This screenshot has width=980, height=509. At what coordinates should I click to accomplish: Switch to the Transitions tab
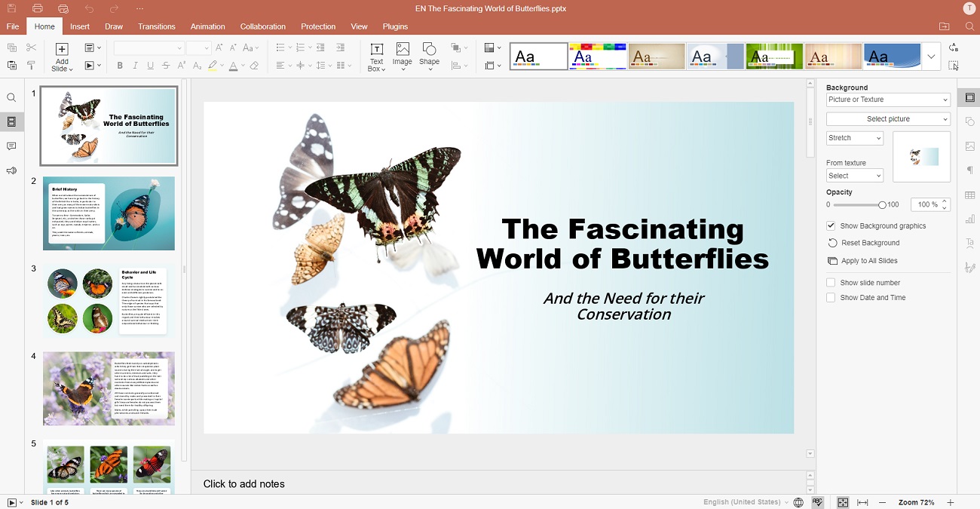157,26
